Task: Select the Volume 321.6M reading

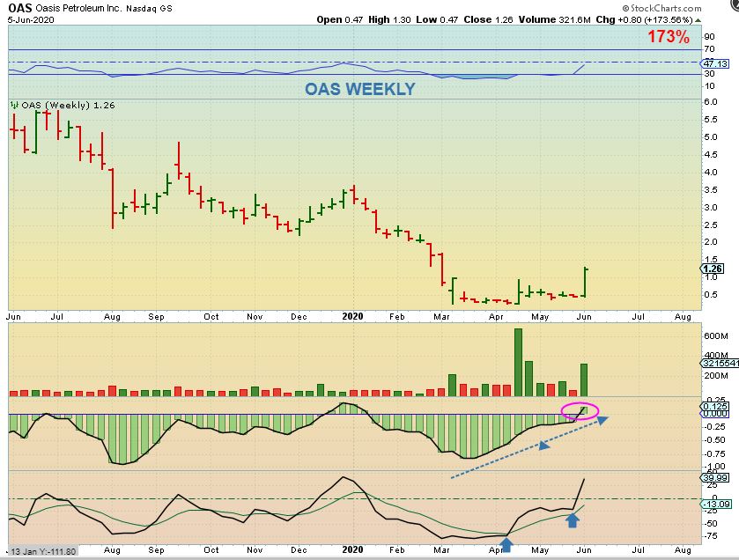Action: coord(555,19)
